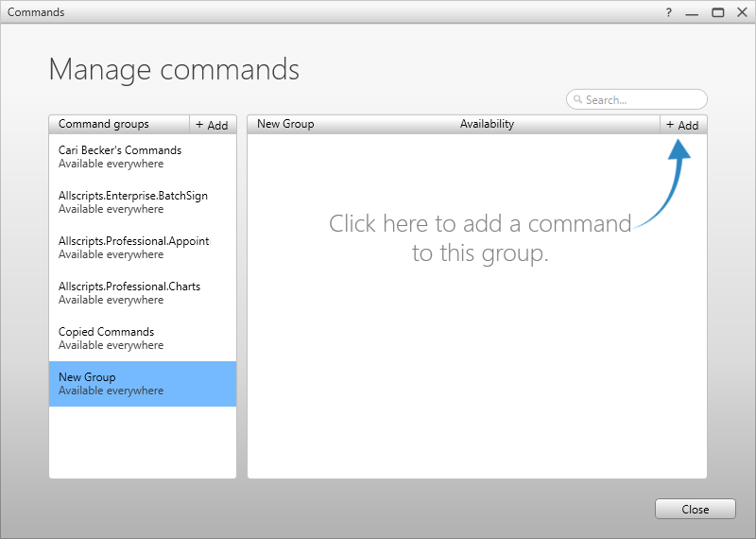Click the help question mark icon
The height and width of the screenshot is (539, 756).
(x=668, y=12)
